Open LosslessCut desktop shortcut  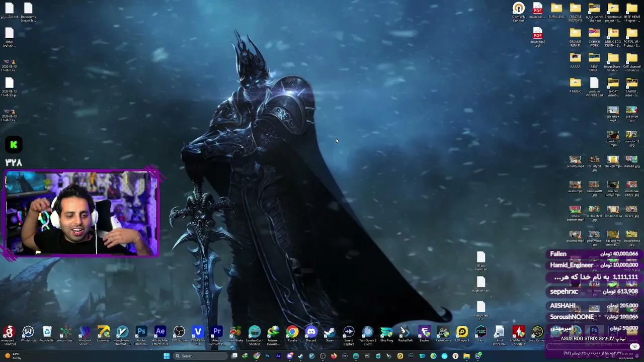[255, 335]
